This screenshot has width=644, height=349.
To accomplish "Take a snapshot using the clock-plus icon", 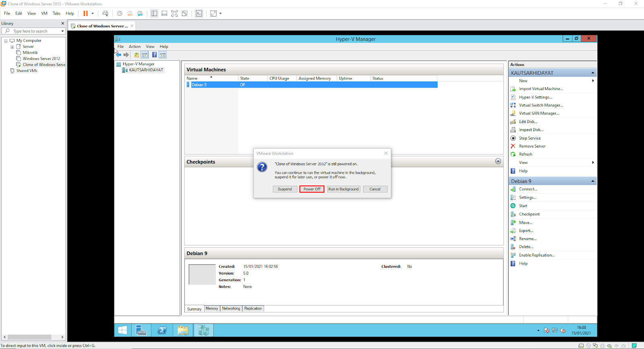I will point(120,13).
